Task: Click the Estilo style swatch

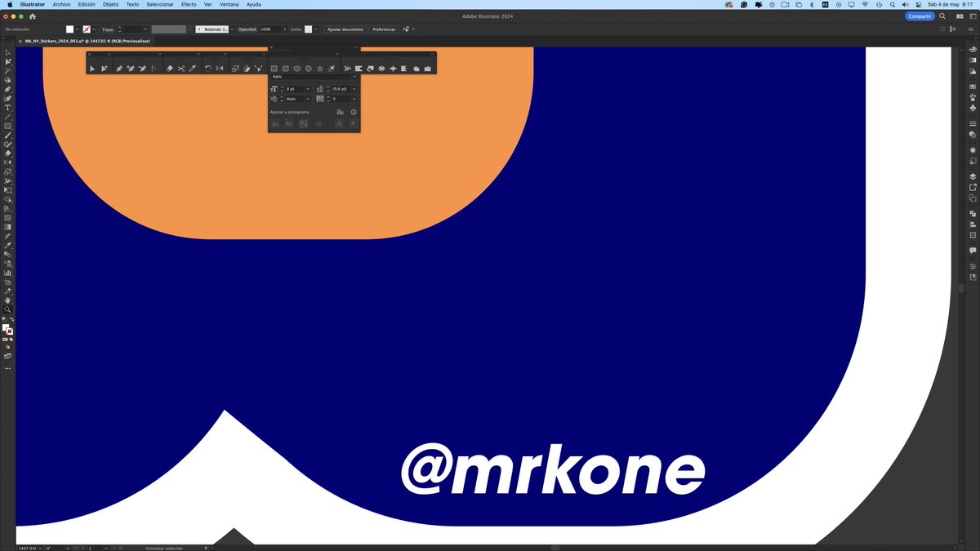Action: pos(308,29)
